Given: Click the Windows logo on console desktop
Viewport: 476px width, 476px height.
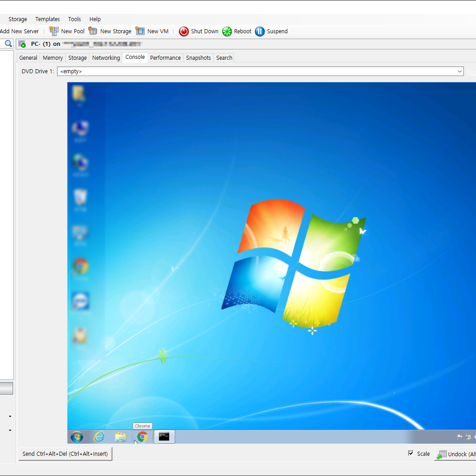Looking at the screenshot, I should click(294, 263).
